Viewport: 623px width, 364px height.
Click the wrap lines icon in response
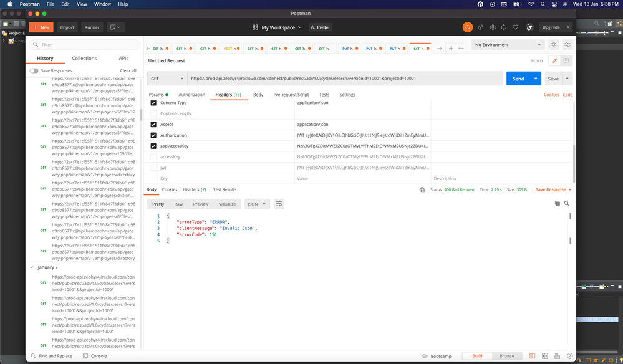click(279, 204)
